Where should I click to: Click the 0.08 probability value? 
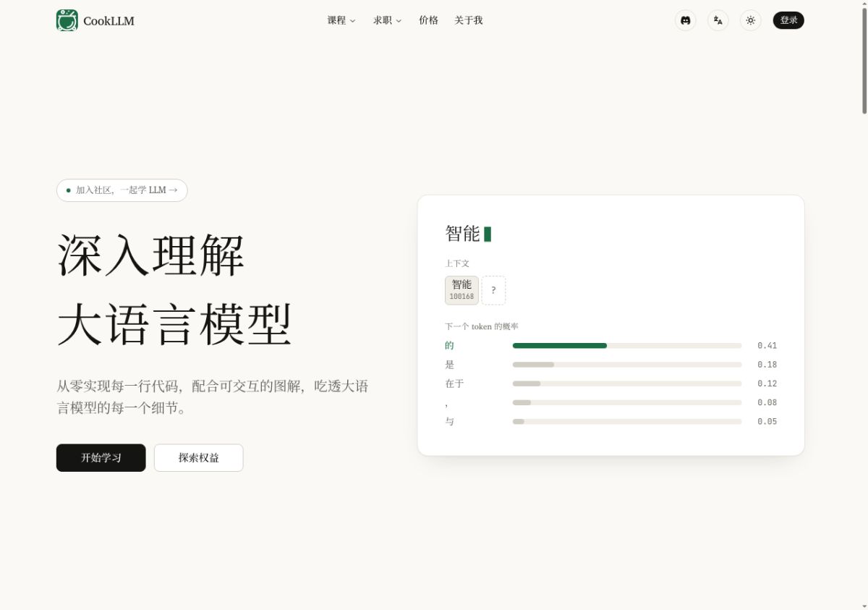[x=767, y=402]
